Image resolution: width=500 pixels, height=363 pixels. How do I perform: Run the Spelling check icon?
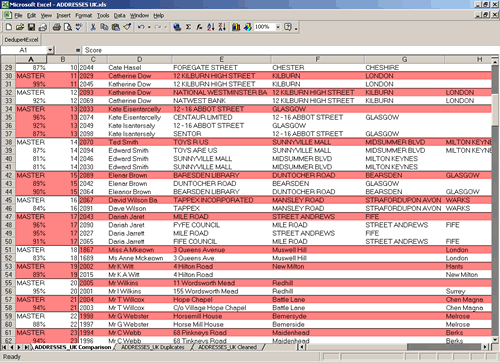79,27
